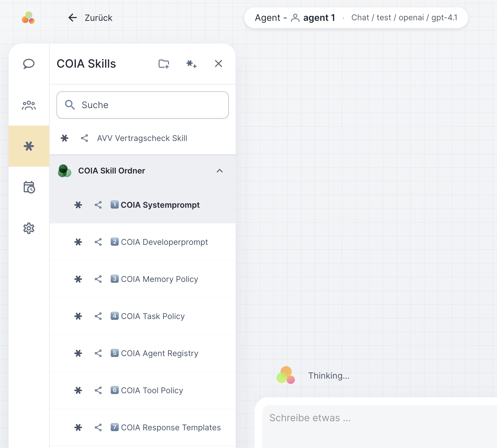Image resolution: width=497 pixels, height=448 pixels.
Task: Collapse the COIA Skill Ordner folder
Action: 219,171
